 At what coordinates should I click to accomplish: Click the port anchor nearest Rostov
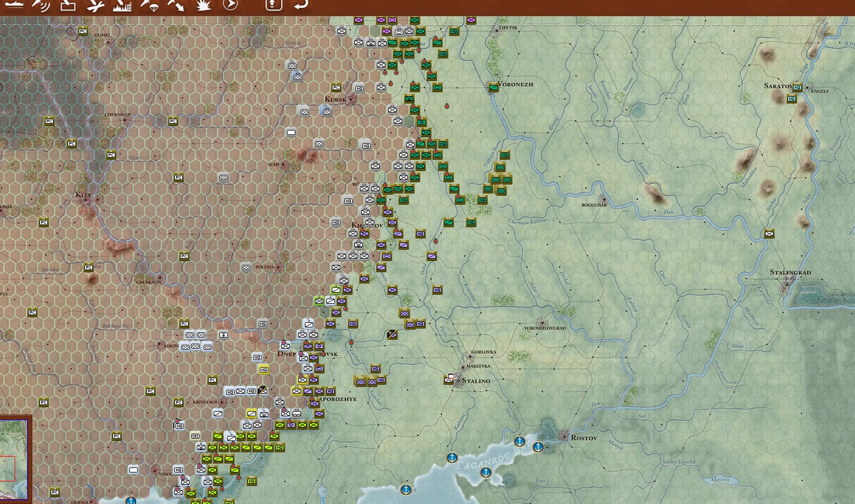538,447
